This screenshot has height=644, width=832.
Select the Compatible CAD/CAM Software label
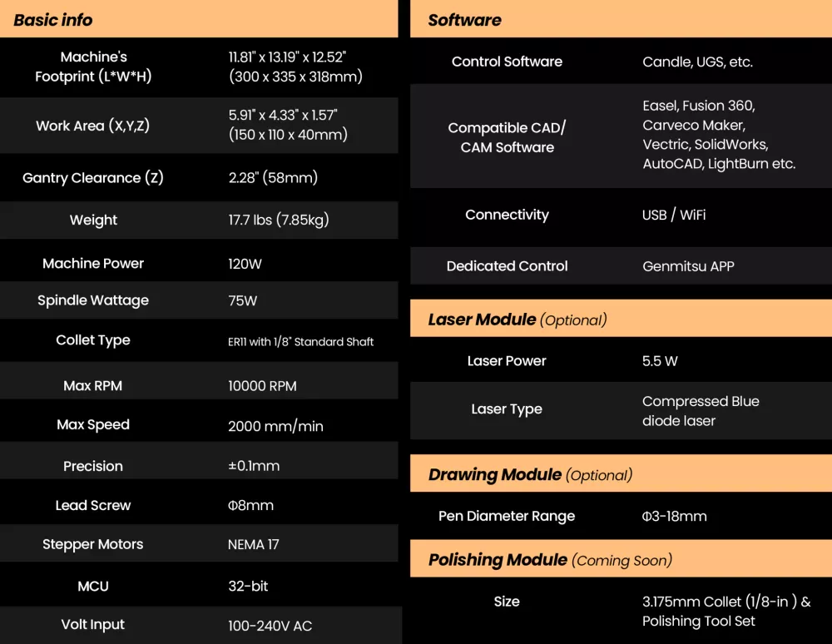pyautogui.click(x=507, y=137)
